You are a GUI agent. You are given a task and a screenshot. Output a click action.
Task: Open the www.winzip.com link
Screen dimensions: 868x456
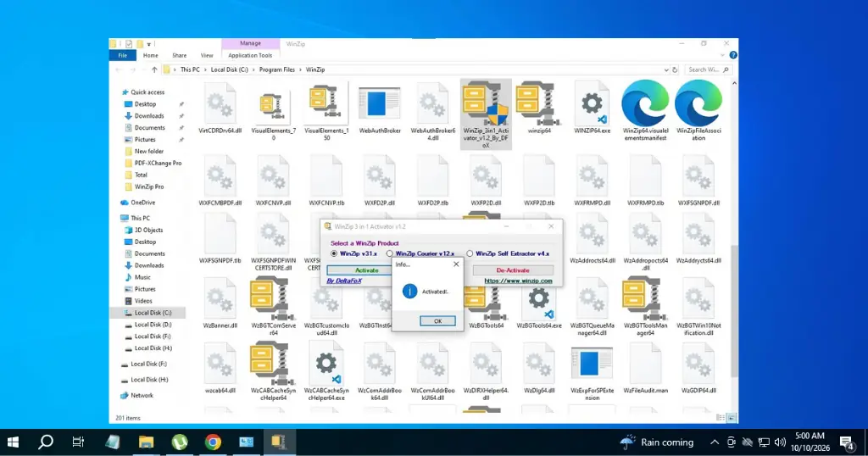coord(518,281)
